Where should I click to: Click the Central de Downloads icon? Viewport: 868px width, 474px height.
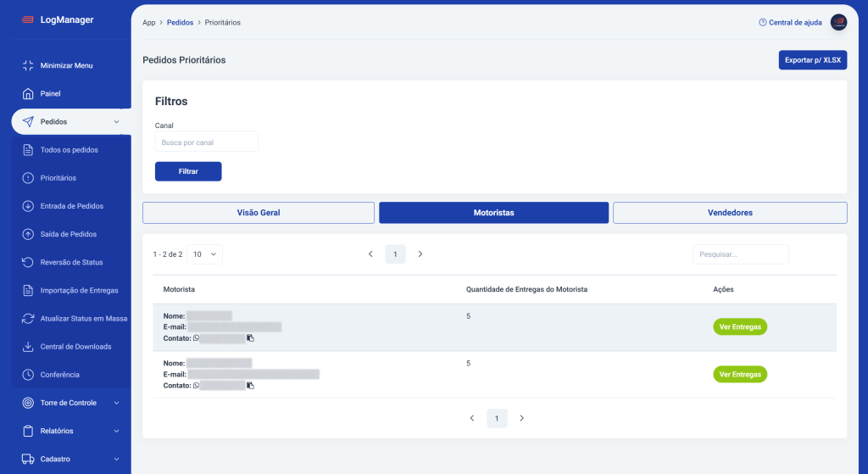click(x=27, y=346)
